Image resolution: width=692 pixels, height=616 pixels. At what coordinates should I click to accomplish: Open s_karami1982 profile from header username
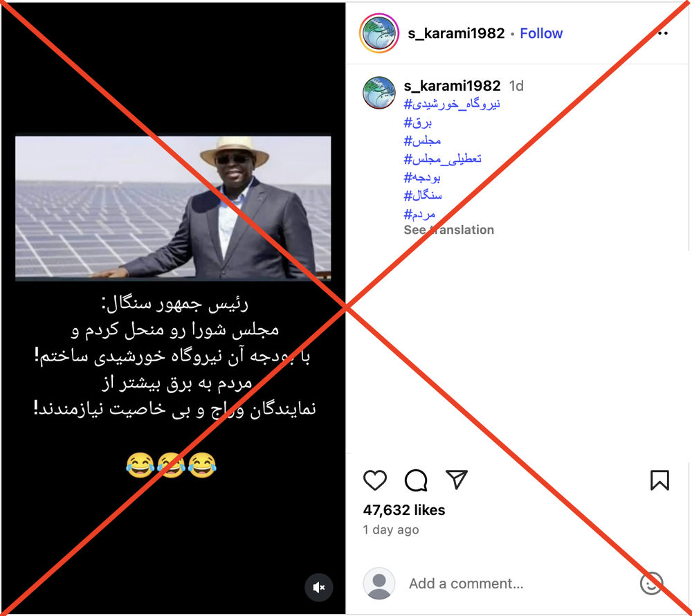[456, 33]
